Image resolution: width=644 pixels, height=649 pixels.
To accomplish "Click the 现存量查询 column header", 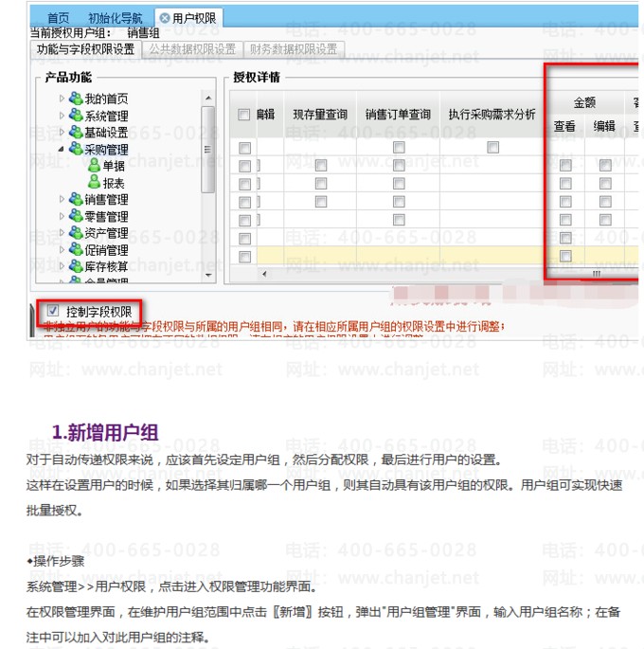I will coord(320,115).
